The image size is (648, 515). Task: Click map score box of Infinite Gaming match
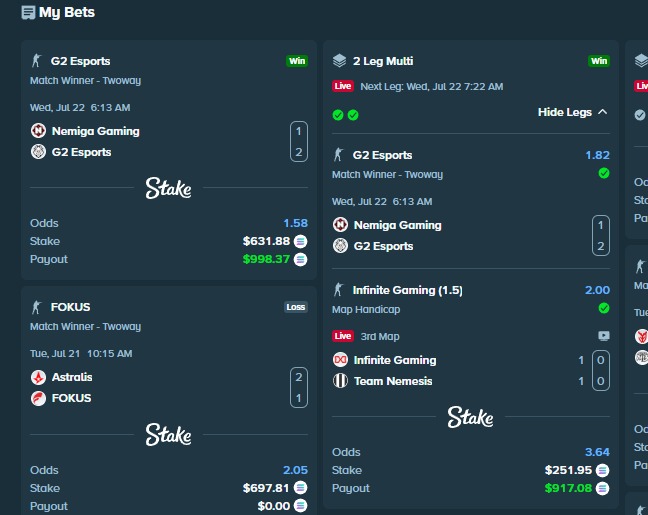tap(601, 370)
